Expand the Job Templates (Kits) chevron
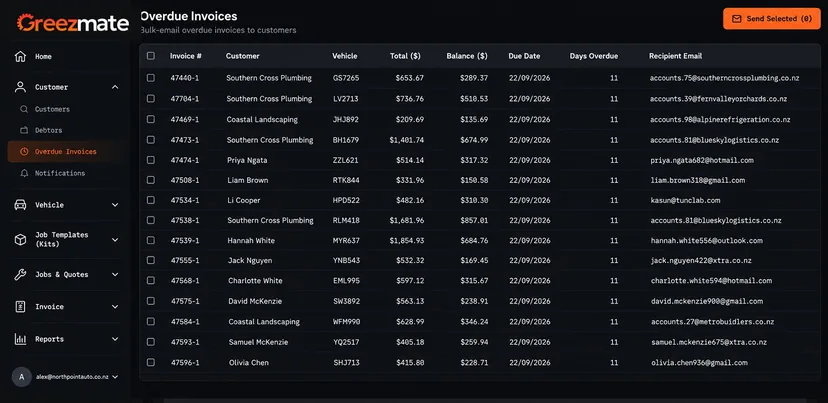Screen dimensions: 828x403 pos(115,240)
